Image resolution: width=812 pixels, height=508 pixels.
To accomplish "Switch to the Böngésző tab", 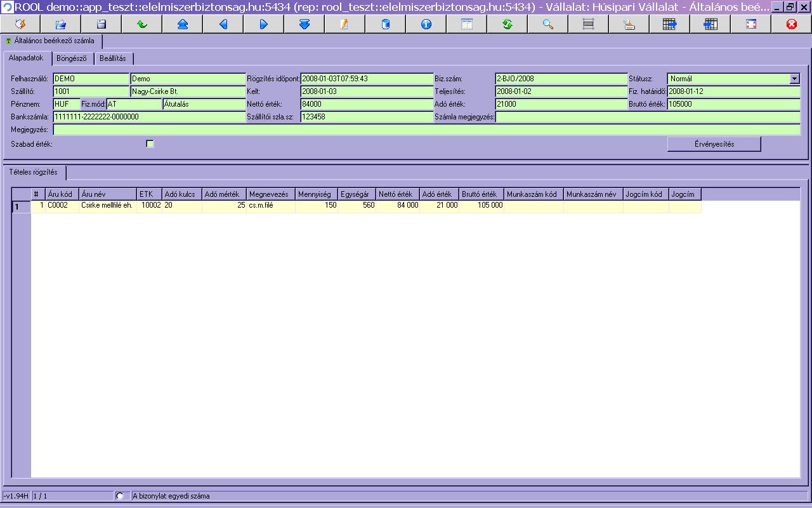I will click(72, 58).
